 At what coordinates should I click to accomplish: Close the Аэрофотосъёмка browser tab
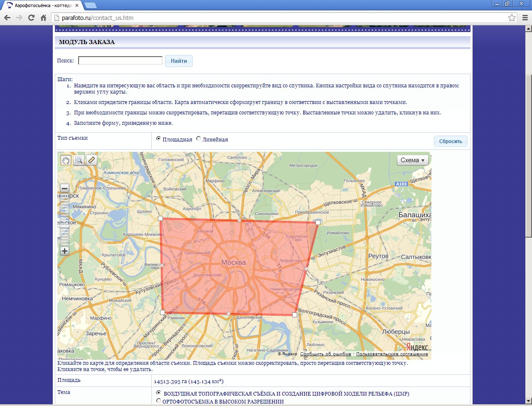[x=77, y=5]
